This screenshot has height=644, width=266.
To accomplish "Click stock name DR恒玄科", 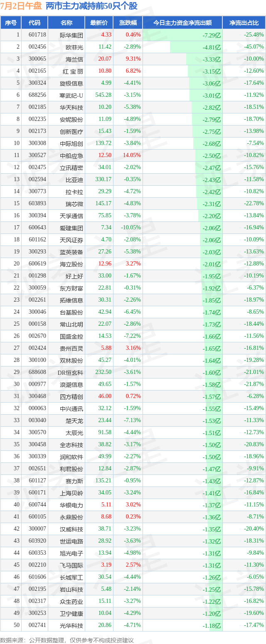I will [70, 373].
